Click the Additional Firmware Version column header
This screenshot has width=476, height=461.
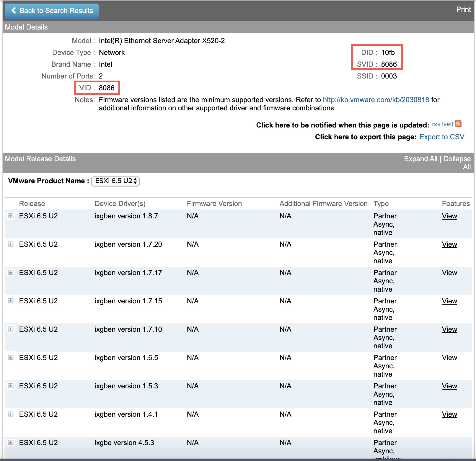coord(323,204)
